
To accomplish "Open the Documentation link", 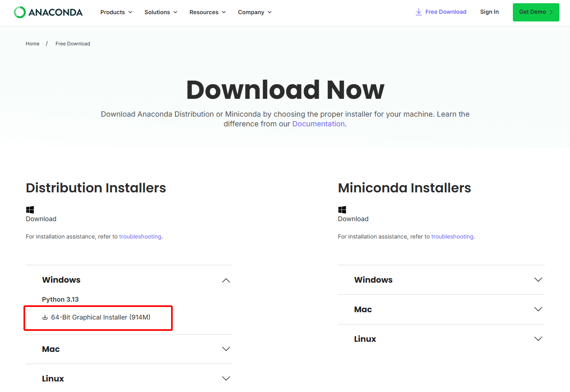I will (x=318, y=124).
